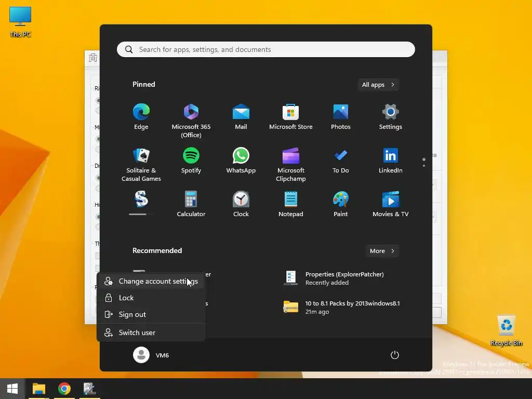
Task: Click the ExplorerPatcher properties taskbar icon
Action: click(x=89, y=389)
